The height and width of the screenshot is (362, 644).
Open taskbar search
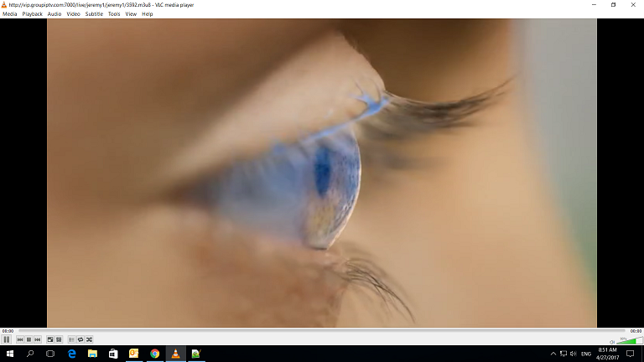(x=30, y=354)
